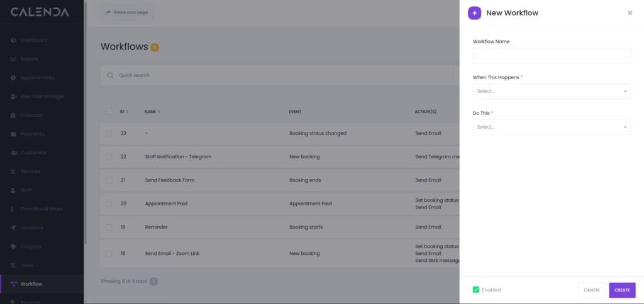Close the New Workflow panel
The image size is (644, 304).
click(x=630, y=13)
